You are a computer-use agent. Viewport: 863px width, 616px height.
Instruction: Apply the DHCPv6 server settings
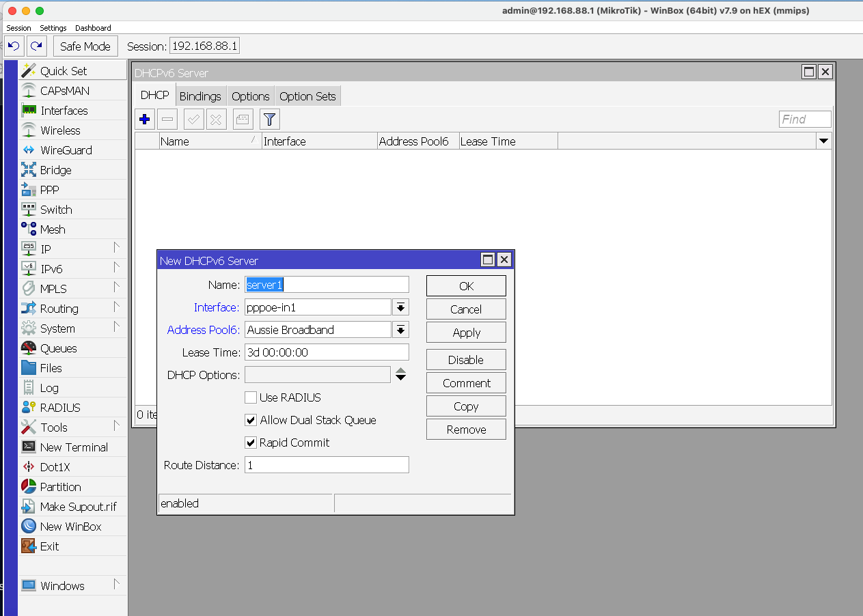(x=466, y=332)
